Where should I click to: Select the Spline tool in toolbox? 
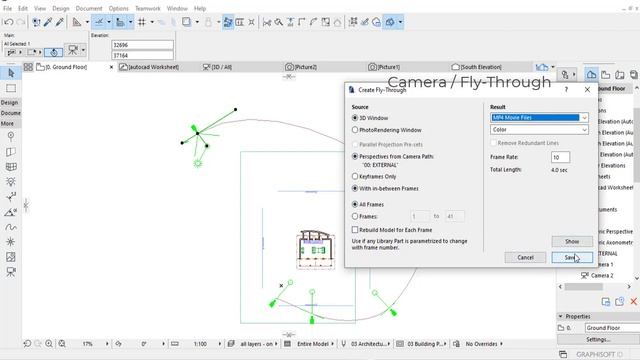(11, 227)
